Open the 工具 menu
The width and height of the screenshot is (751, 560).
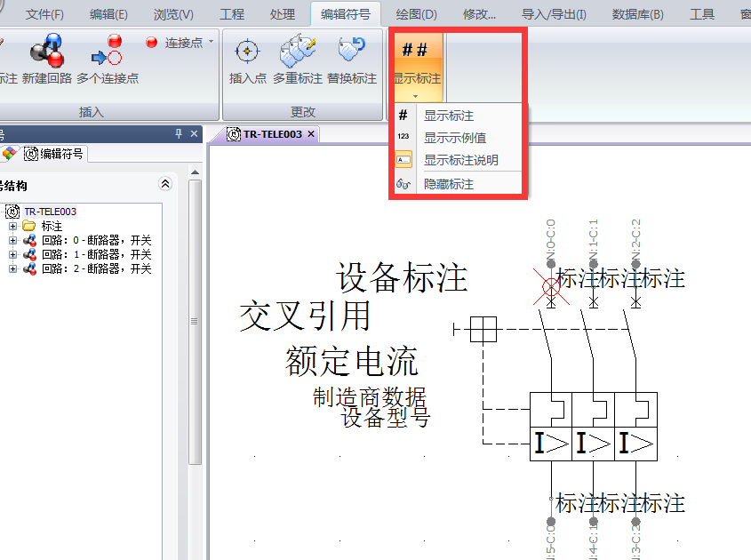701,14
